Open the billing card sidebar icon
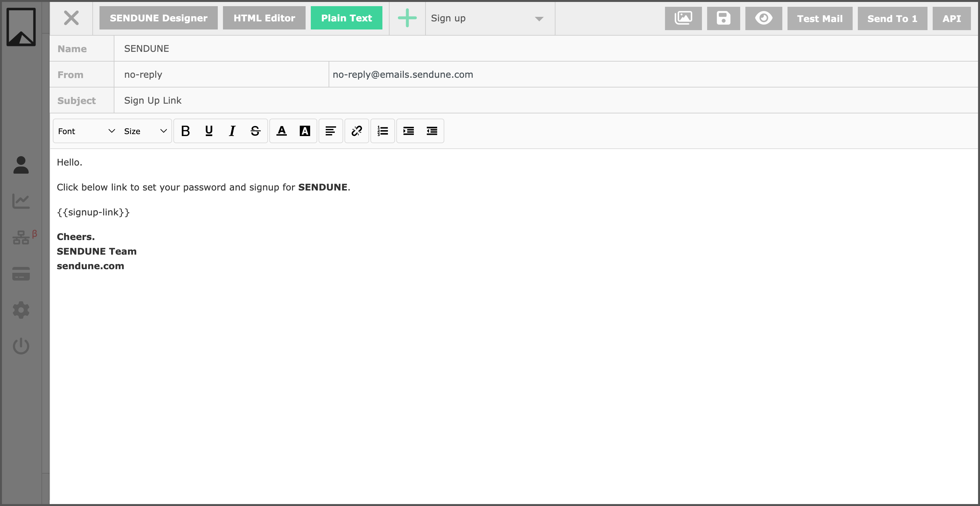Image resolution: width=980 pixels, height=506 pixels. click(21, 274)
